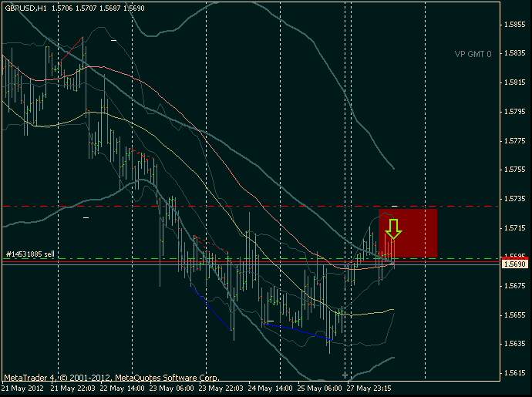Viewport: 532px width, 397px height.
Task: Click the 1.5815 price axis value
Action: point(515,82)
